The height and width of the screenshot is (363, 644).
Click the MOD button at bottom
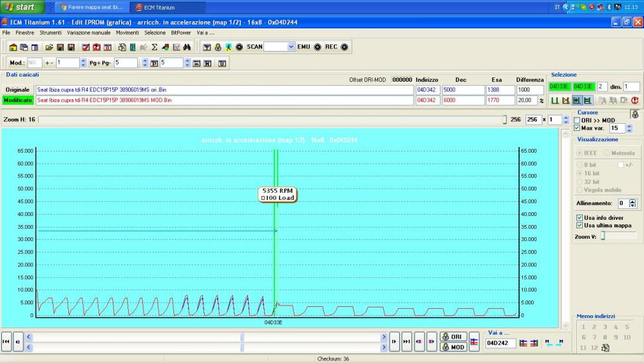pyautogui.click(x=453, y=347)
